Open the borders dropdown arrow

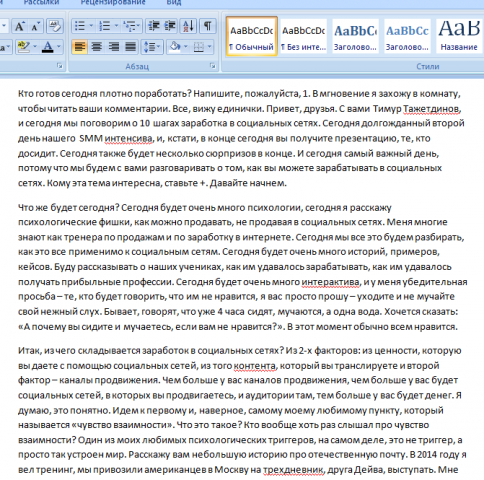[210, 47]
